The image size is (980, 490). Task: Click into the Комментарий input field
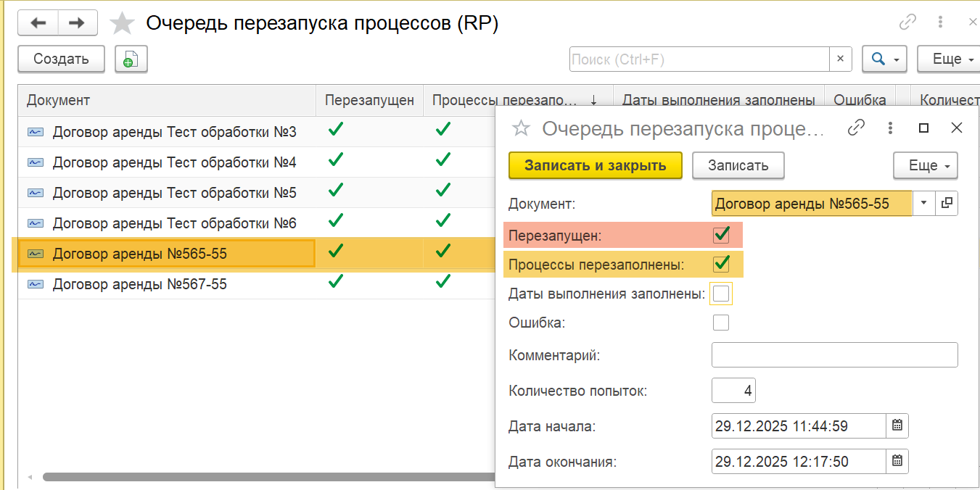[x=834, y=355]
